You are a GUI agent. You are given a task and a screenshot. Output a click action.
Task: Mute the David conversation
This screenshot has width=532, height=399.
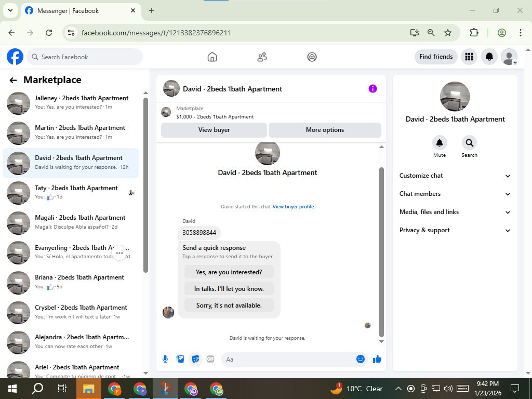440,143
